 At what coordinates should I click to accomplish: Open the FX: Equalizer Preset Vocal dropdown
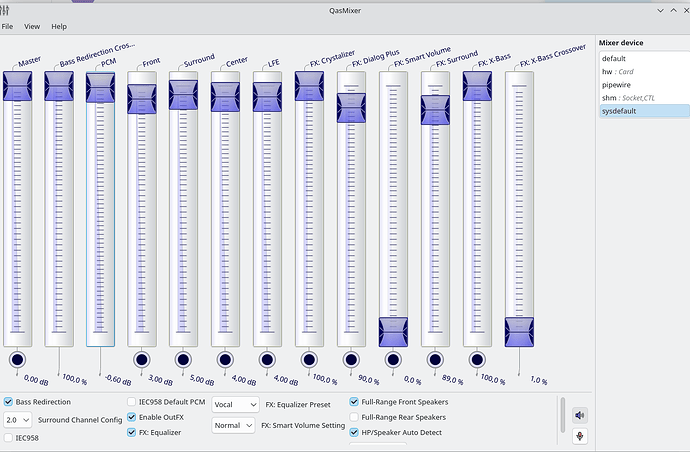point(234,404)
